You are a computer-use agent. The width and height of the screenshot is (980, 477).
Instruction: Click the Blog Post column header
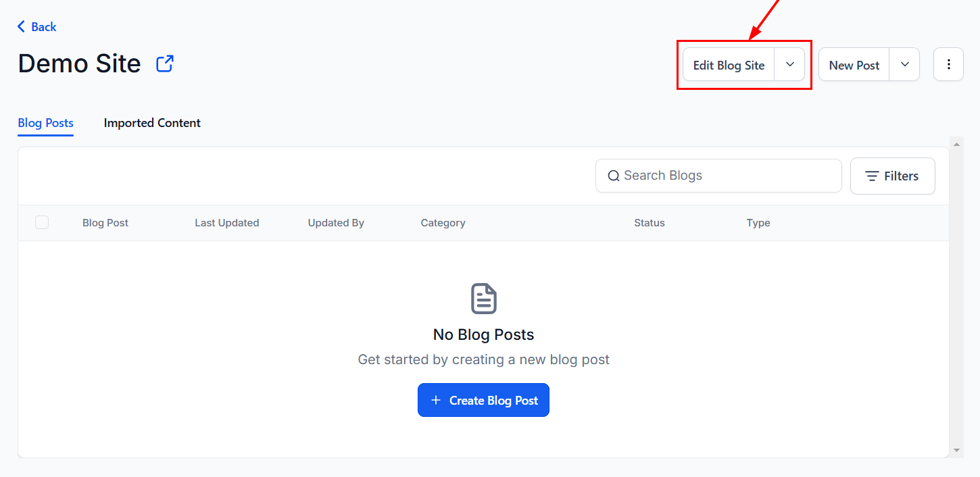(105, 223)
